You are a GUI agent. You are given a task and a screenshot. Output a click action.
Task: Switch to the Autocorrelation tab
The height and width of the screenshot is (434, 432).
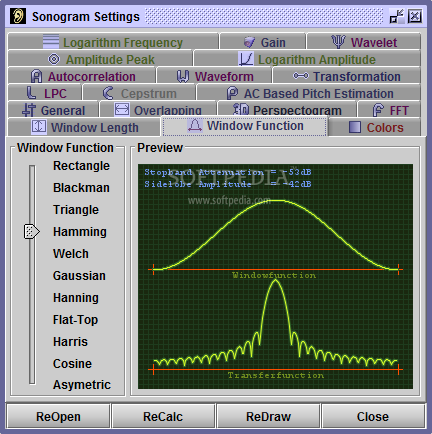tap(82, 76)
